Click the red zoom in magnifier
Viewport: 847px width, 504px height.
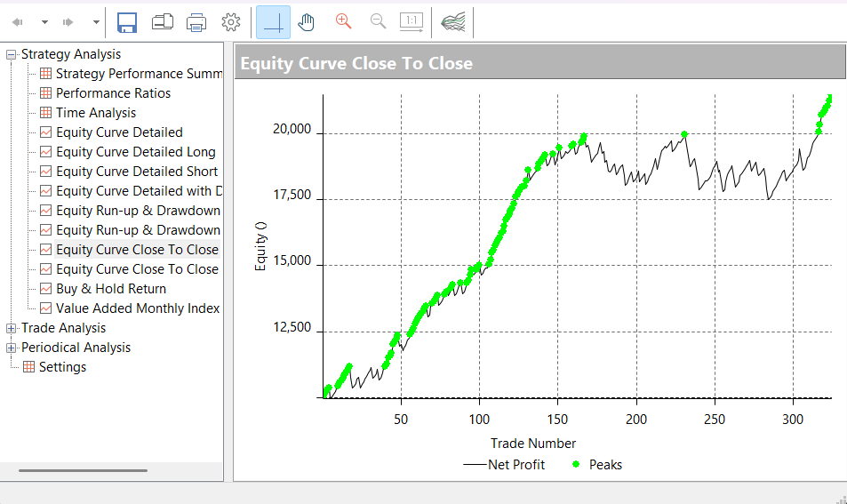coord(344,21)
